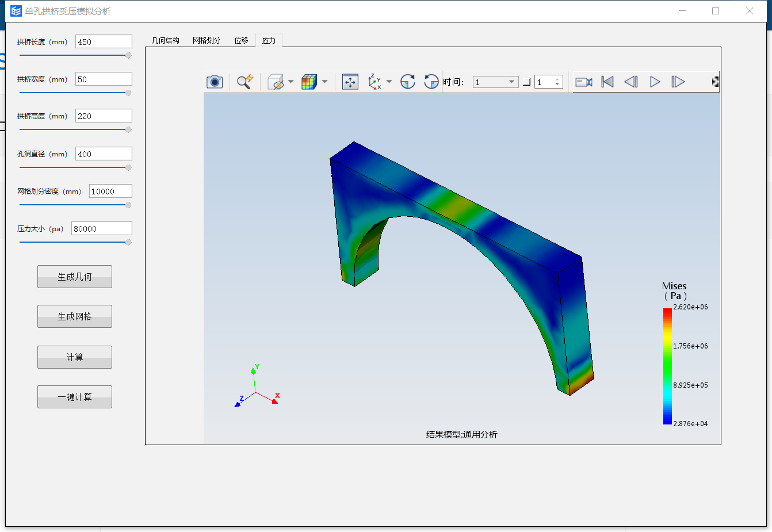Viewport: 772px width, 532px height.
Task: Click the 生成网格 button
Action: (x=75, y=316)
